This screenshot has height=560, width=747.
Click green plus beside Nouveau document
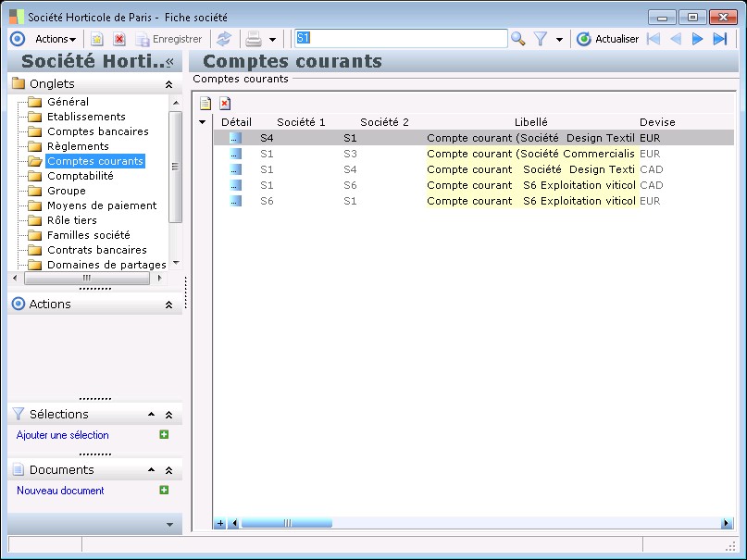point(164,491)
